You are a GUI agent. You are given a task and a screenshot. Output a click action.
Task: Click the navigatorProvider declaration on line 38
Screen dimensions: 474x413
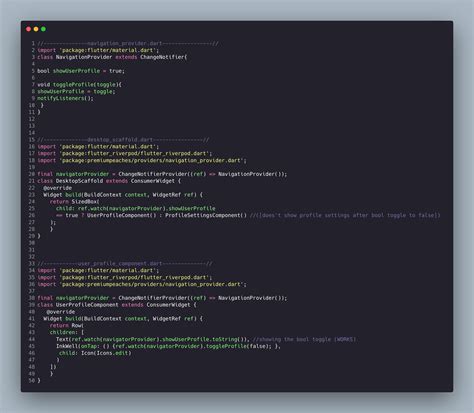pyautogui.click(x=162, y=298)
